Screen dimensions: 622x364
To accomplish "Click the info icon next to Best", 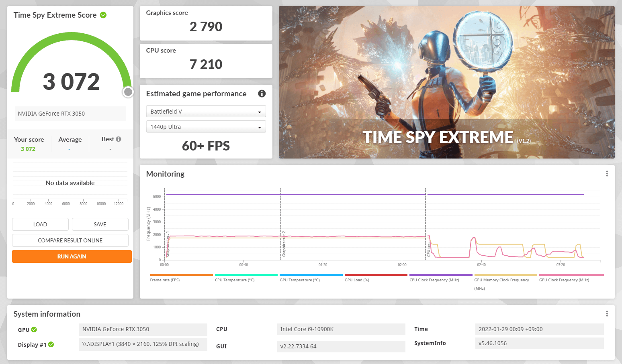I will (x=119, y=139).
